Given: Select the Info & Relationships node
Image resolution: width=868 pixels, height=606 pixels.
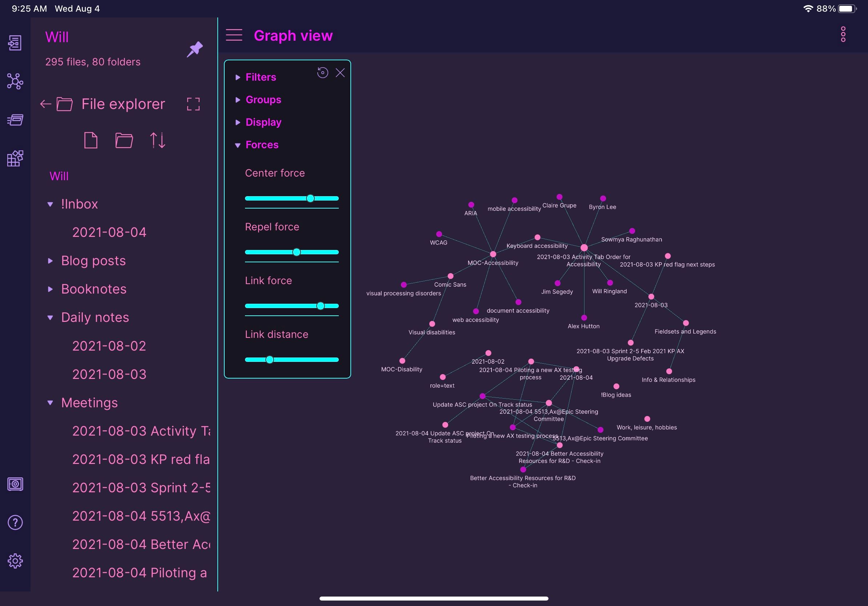Looking at the screenshot, I should 669,371.
